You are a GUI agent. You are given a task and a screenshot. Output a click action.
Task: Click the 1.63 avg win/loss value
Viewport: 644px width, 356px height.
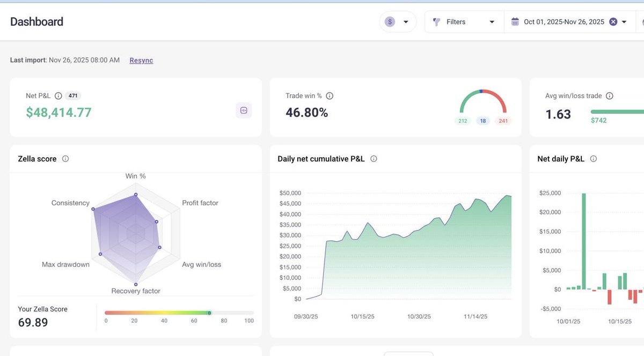(x=558, y=114)
